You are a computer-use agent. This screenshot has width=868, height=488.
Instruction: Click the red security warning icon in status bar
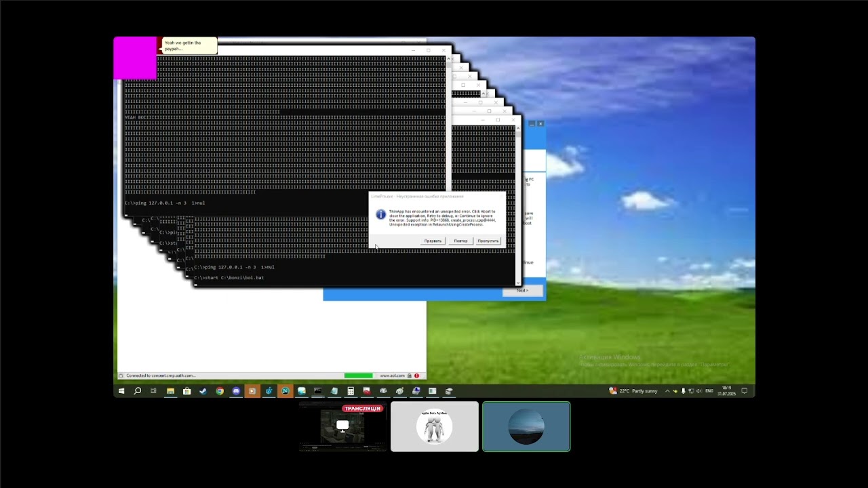(416, 375)
